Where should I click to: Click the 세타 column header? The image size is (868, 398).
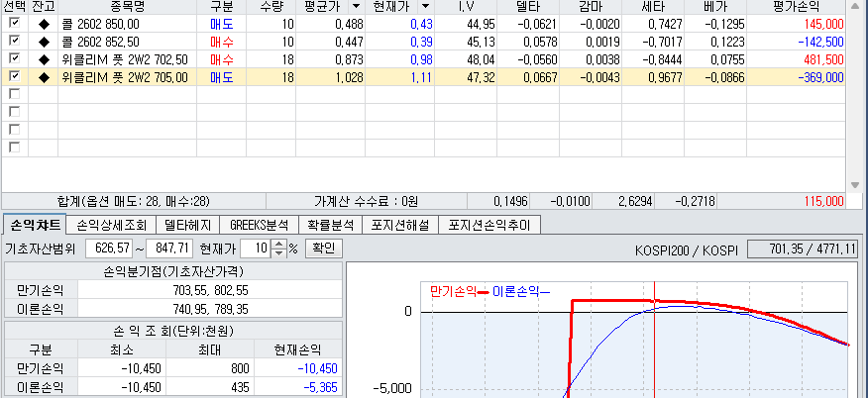click(x=653, y=6)
